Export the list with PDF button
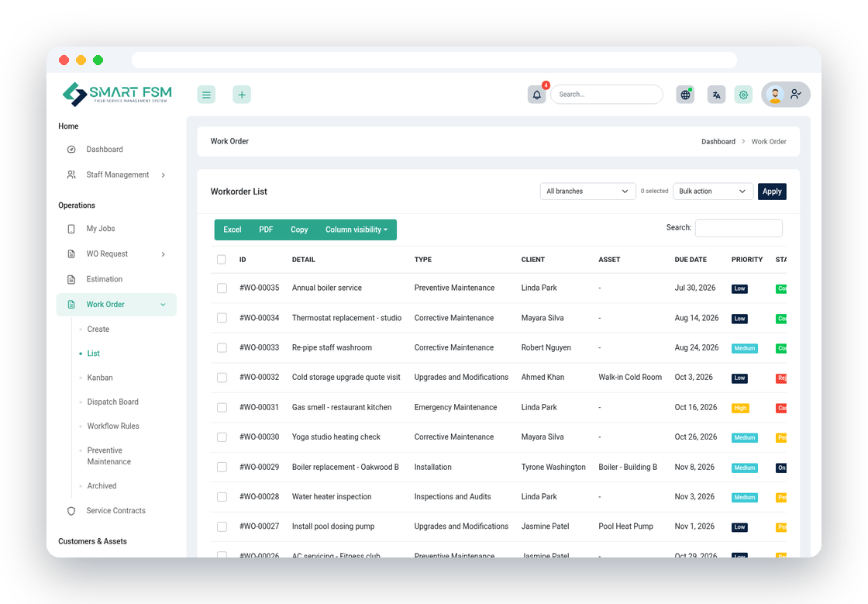The image size is (868, 604). pyautogui.click(x=267, y=230)
